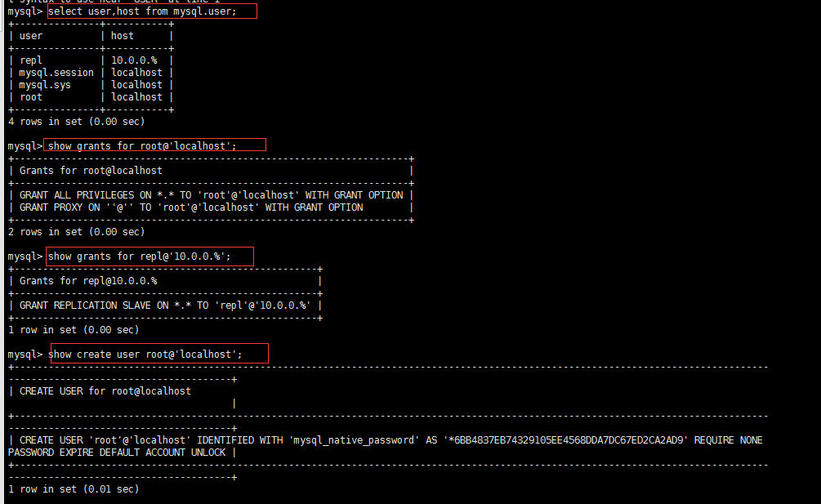This screenshot has width=821, height=504.
Task: Select the root user row
Action: (31, 96)
